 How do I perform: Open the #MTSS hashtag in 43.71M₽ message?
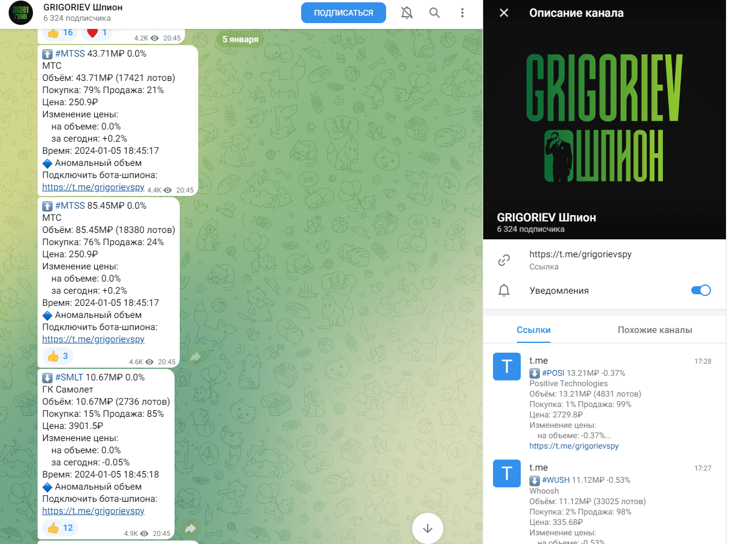[x=70, y=53]
